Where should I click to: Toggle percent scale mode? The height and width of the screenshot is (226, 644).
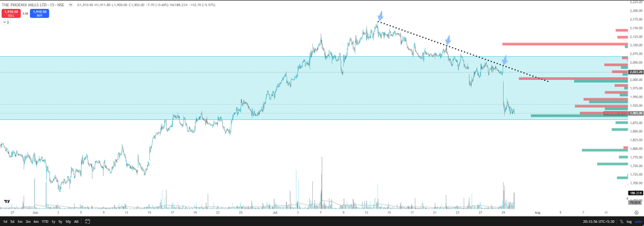621,221
